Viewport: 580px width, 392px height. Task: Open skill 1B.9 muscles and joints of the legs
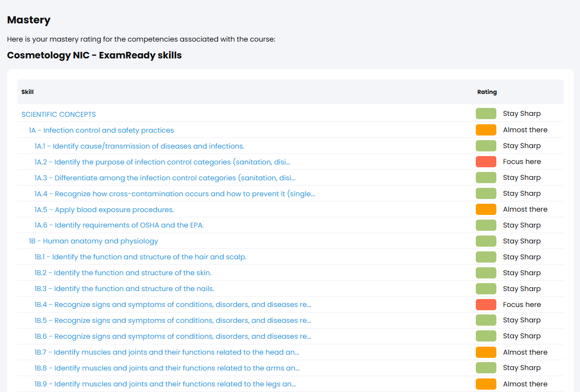point(165,385)
